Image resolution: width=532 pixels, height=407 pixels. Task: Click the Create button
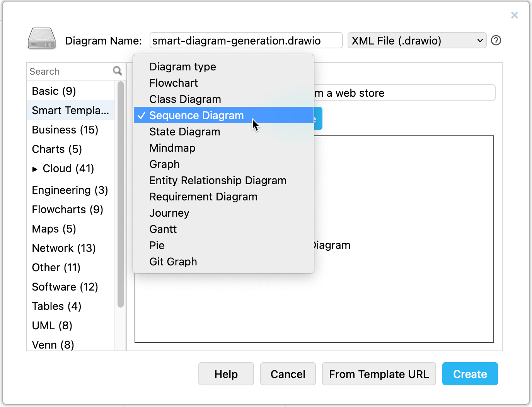coord(470,374)
